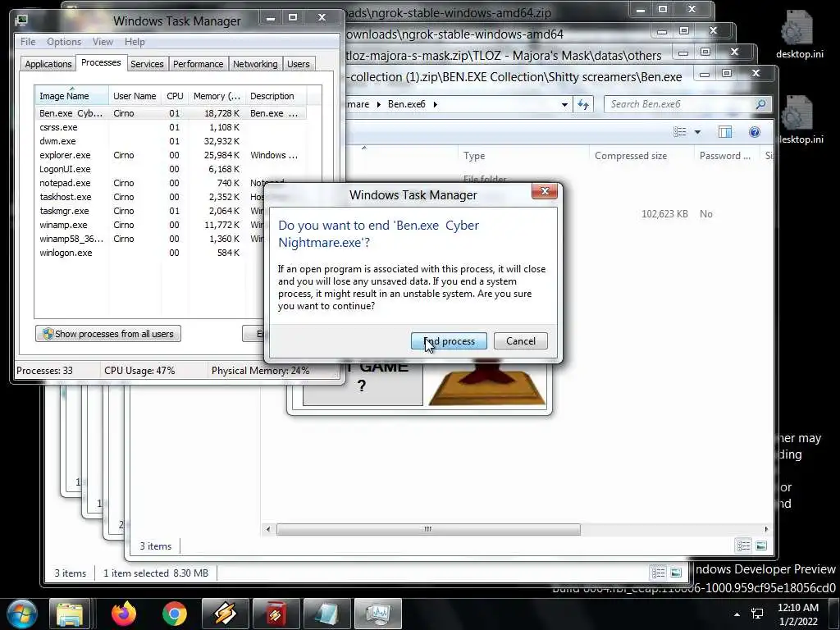Screen dimensions: 840x630
Task: Expand the breadcrumb arrow after Ben.exe6
Action: click(435, 104)
